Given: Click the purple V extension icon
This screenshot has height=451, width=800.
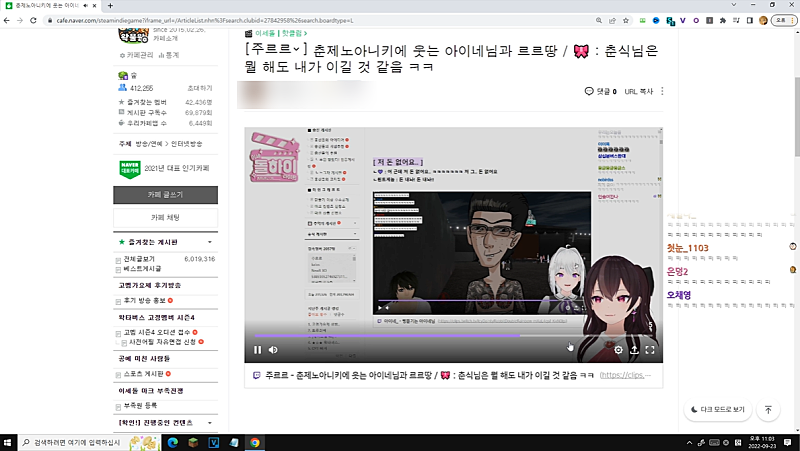Looking at the screenshot, I should (x=683, y=20).
